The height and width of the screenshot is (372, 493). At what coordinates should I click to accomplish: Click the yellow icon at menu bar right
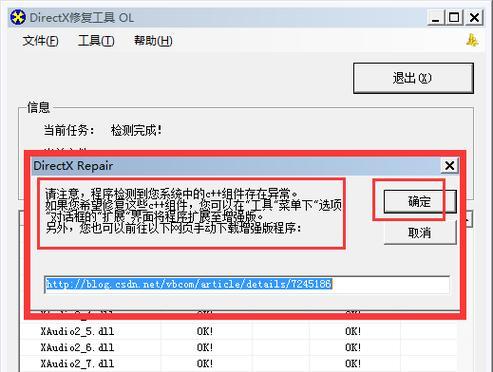tap(472, 40)
